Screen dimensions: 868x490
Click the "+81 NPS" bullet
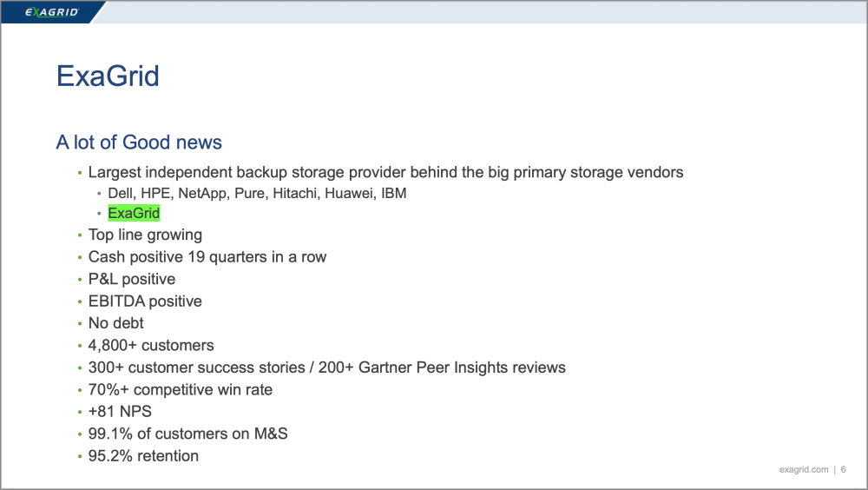[119, 412]
